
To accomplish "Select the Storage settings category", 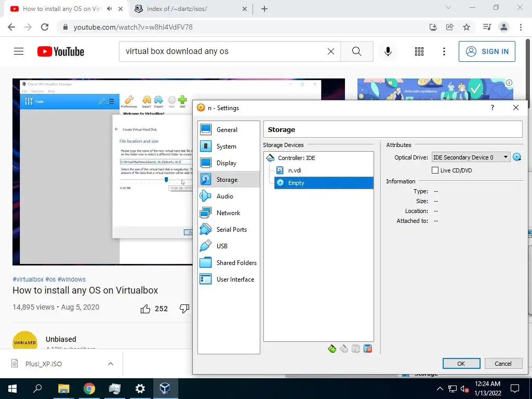I will [229, 179].
